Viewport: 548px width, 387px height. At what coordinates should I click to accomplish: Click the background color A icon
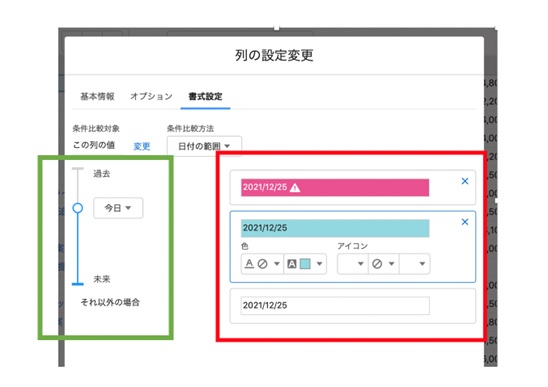291,264
